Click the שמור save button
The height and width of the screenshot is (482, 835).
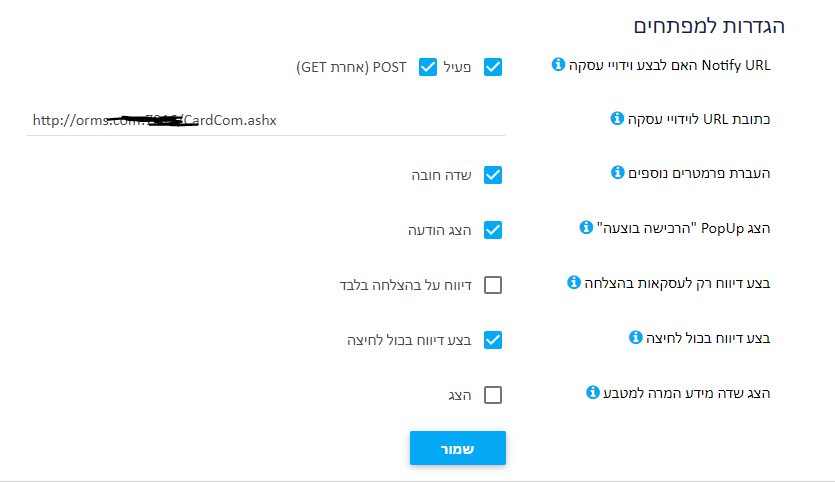[458, 448]
